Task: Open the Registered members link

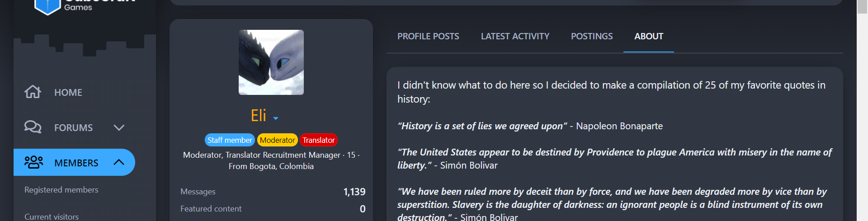Action: click(61, 190)
